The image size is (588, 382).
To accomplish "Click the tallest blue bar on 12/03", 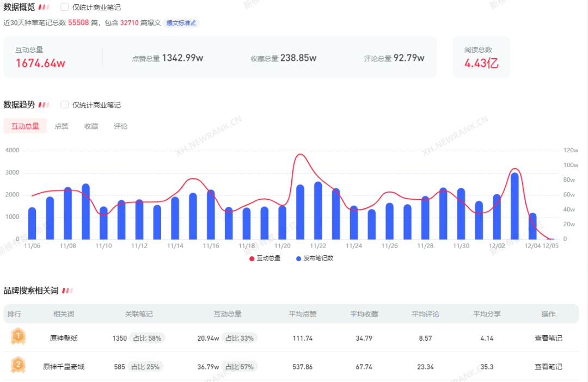I will 514,207.
